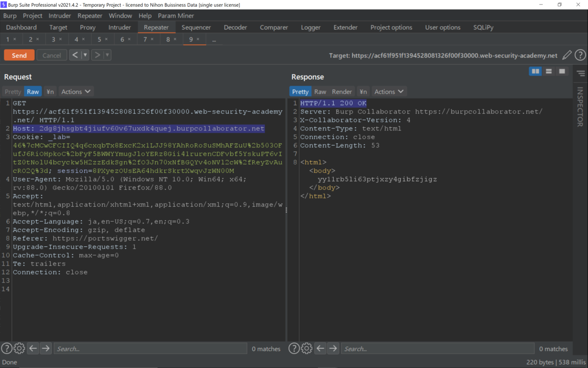Switch to the Proxy tab
The width and height of the screenshot is (588, 368).
[x=88, y=27]
